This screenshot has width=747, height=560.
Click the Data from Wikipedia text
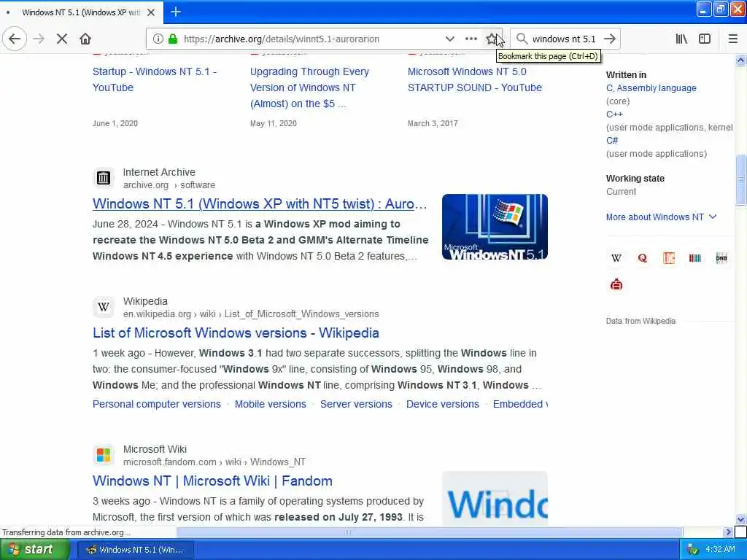[640, 321]
